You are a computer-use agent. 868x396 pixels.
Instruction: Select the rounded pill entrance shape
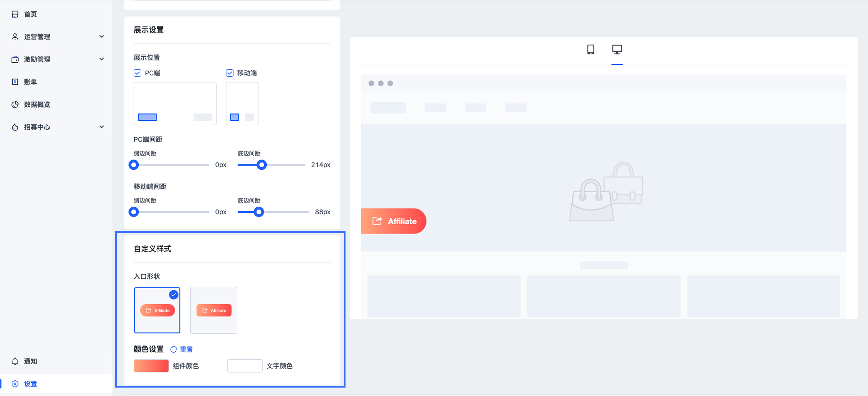point(157,310)
